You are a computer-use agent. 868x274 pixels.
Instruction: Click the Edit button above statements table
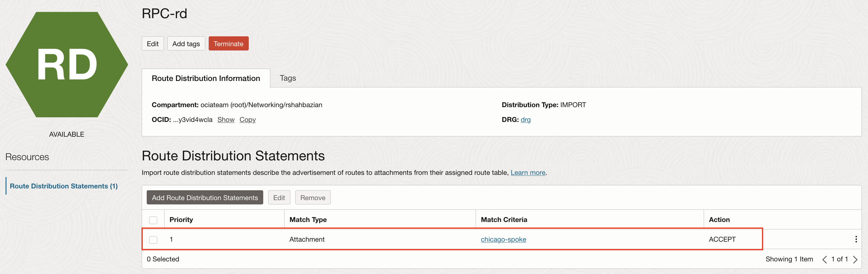pos(279,198)
